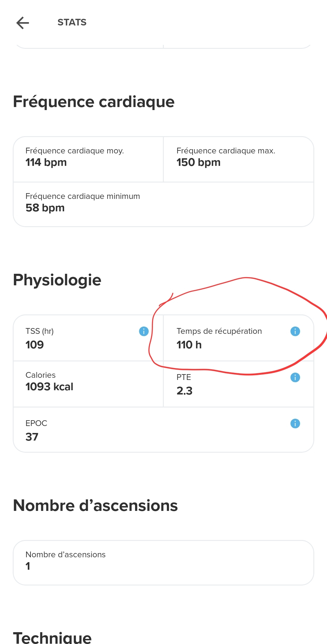Tap the Calories 1093 kcal cell

tap(88, 384)
